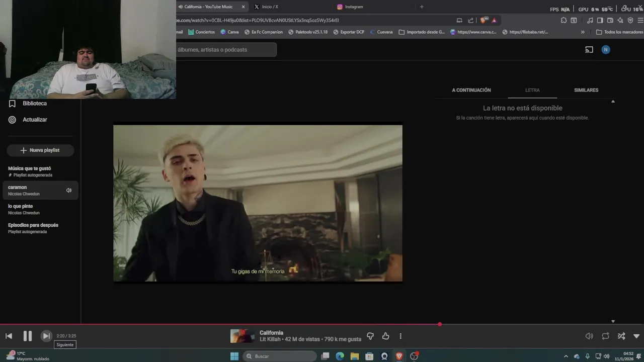Open the three-dot menu for California

click(x=400, y=336)
